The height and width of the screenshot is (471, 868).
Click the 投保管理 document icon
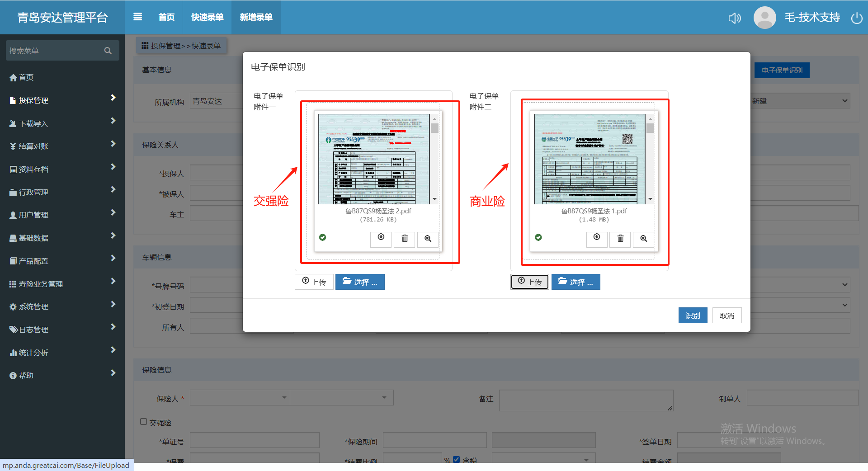click(13, 100)
